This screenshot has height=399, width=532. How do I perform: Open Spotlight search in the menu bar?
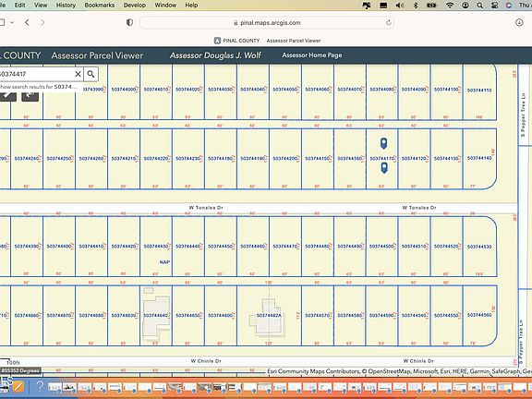tap(479, 6)
